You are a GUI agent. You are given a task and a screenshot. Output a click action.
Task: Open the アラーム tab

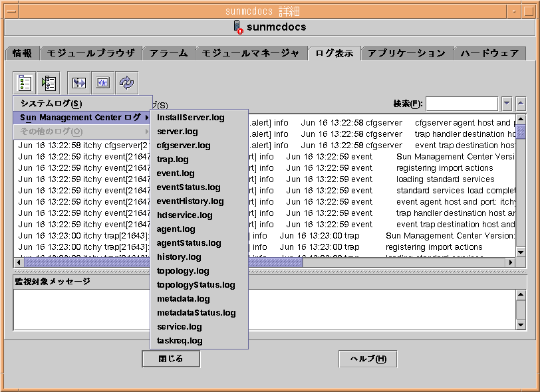(169, 53)
